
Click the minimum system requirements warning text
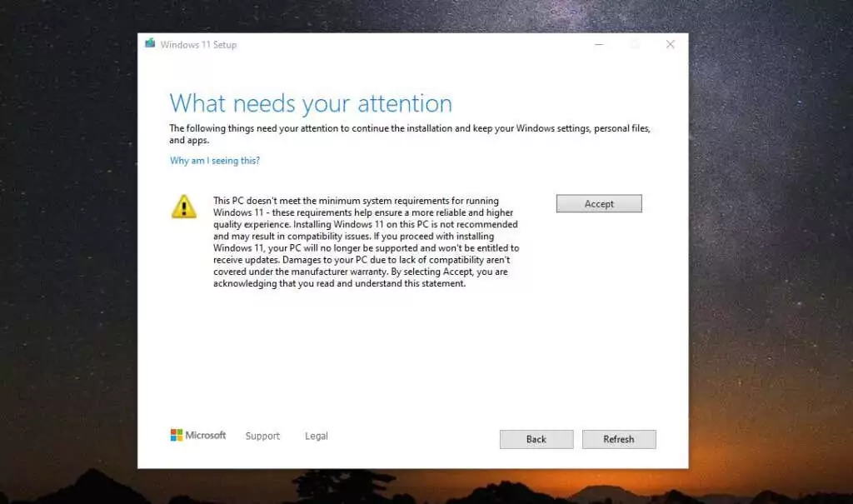tap(367, 242)
